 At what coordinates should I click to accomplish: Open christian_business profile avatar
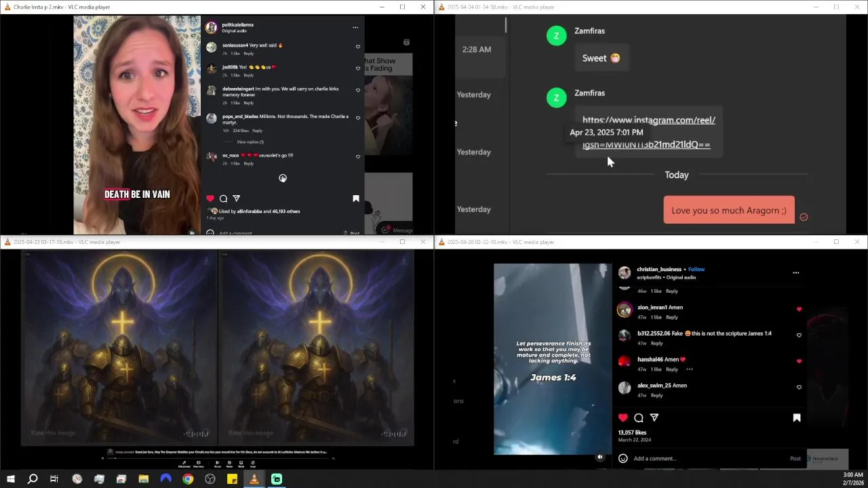[625, 272]
